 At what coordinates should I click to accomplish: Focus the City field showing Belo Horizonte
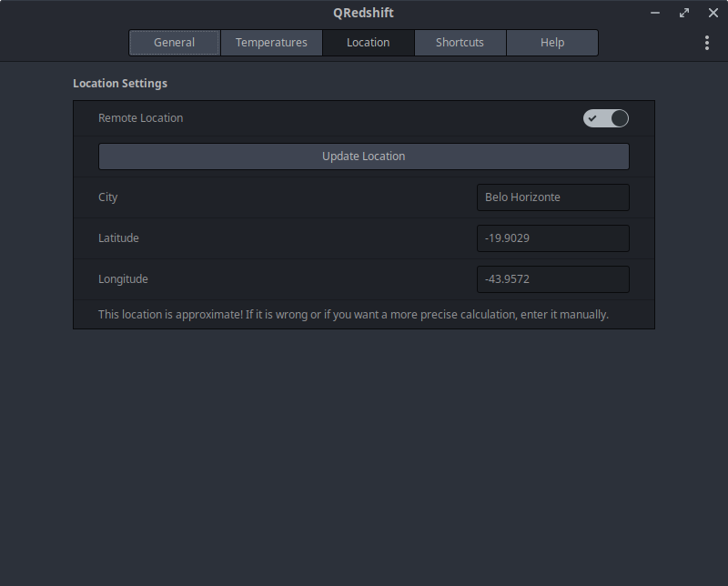tap(553, 197)
